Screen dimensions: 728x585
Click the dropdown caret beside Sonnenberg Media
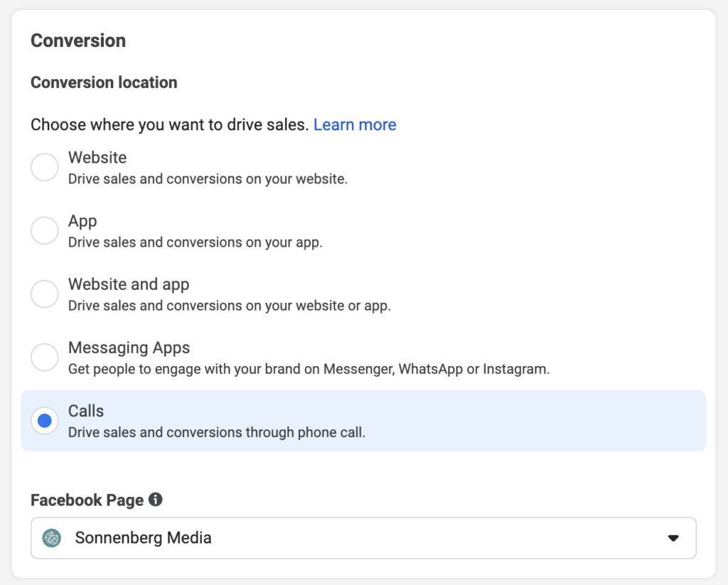click(673, 538)
